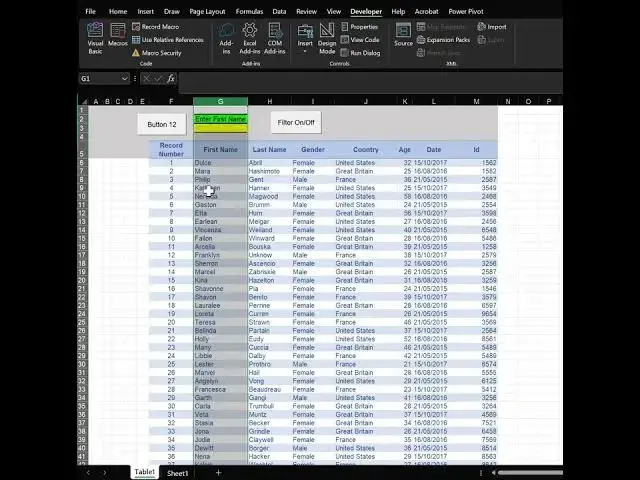Toggle Design Mode
The height and width of the screenshot is (480, 640).
(x=327, y=38)
